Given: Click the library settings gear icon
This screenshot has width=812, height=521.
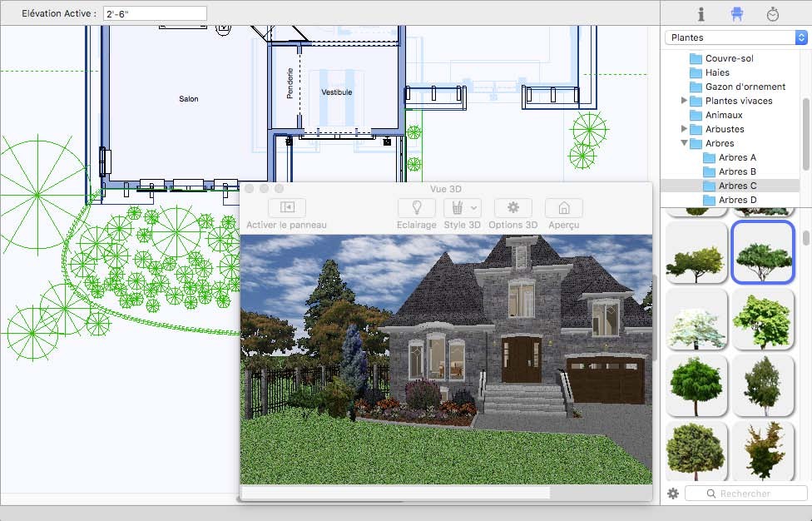Looking at the screenshot, I should pyautogui.click(x=673, y=494).
